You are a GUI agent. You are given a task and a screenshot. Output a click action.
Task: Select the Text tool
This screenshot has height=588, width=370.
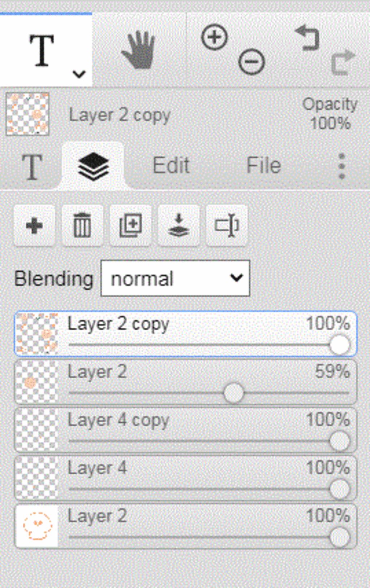pyautogui.click(x=42, y=51)
